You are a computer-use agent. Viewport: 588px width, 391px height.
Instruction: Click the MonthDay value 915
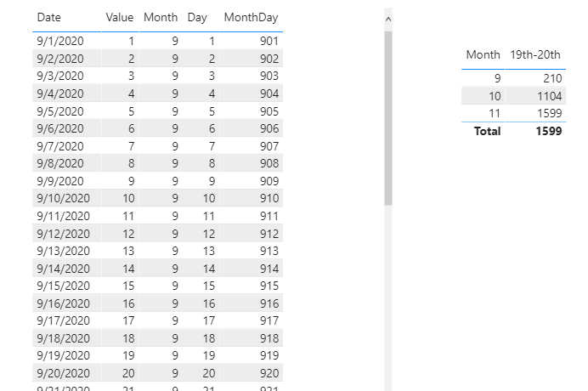[x=269, y=286]
